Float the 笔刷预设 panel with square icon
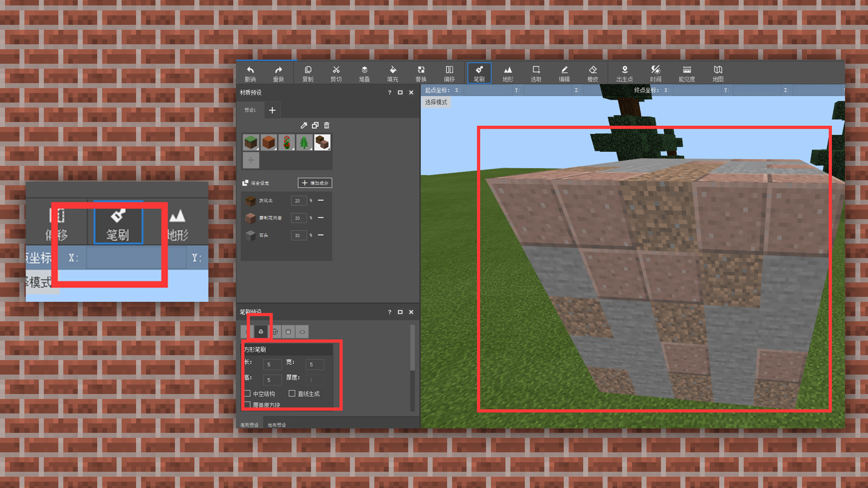 (x=400, y=312)
